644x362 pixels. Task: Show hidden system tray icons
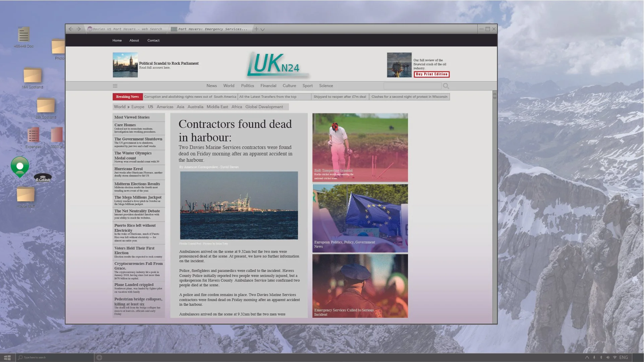pos(587,358)
